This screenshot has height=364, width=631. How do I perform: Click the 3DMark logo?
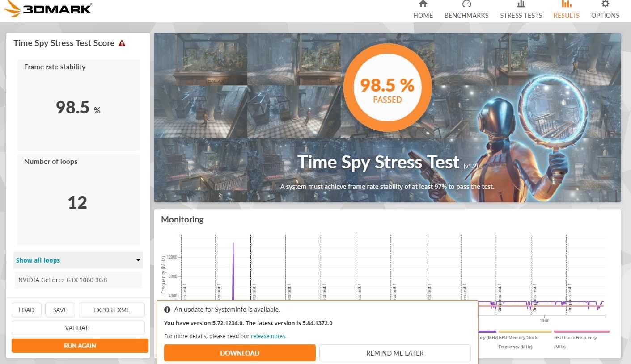point(48,9)
